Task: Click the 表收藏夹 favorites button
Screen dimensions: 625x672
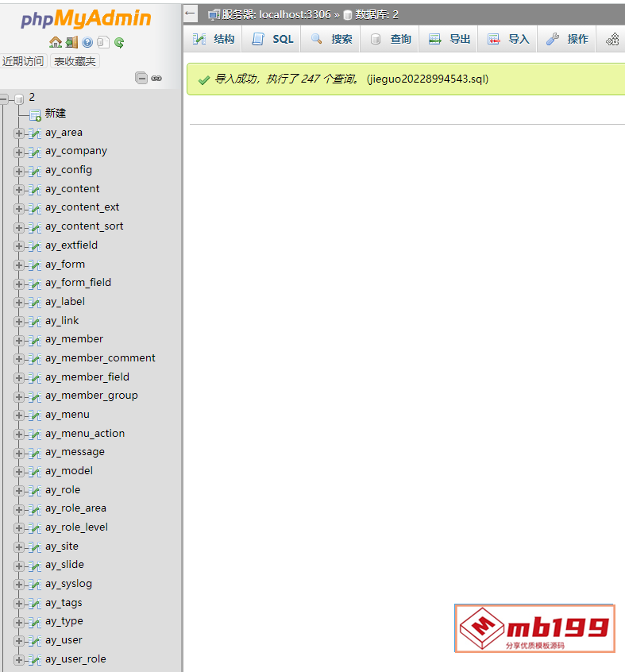Action: 75,61
